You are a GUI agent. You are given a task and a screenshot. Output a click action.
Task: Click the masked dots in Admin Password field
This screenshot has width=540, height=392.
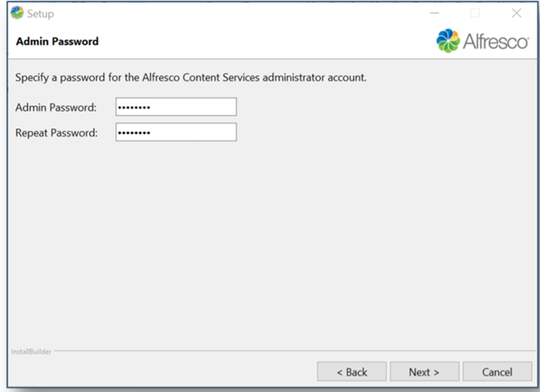click(x=133, y=107)
